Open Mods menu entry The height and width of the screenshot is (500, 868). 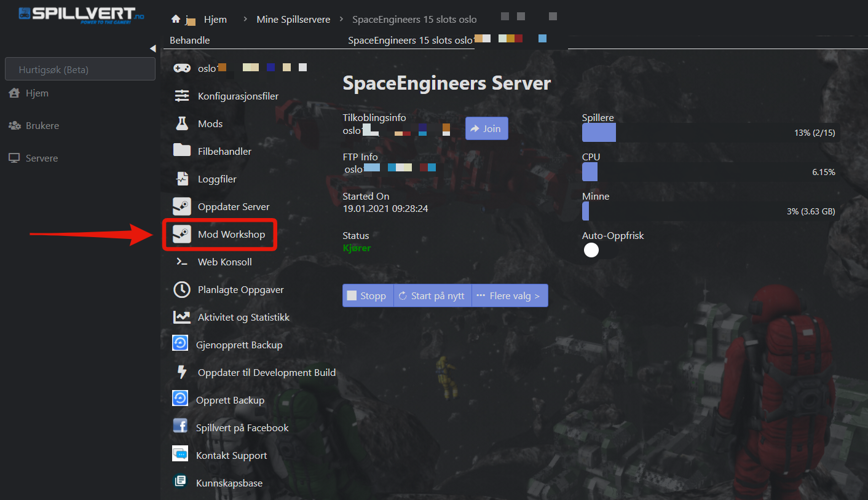coord(210,123)
